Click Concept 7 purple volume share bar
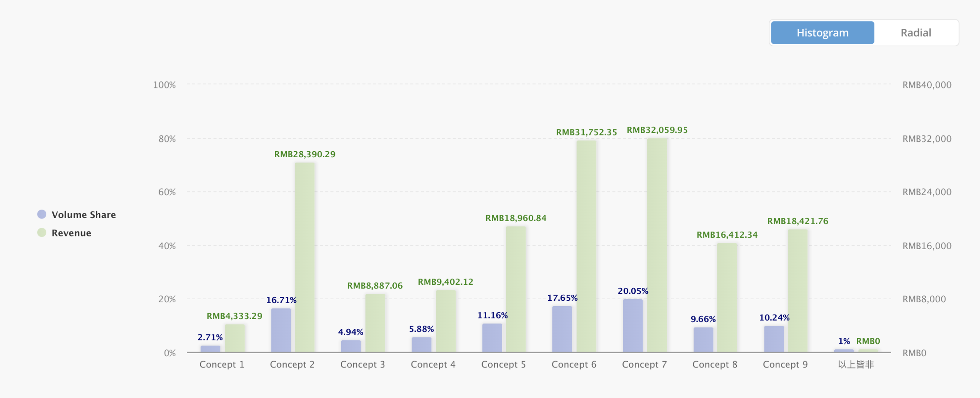This screenshot has height=398, width=980. coord(633,325)
